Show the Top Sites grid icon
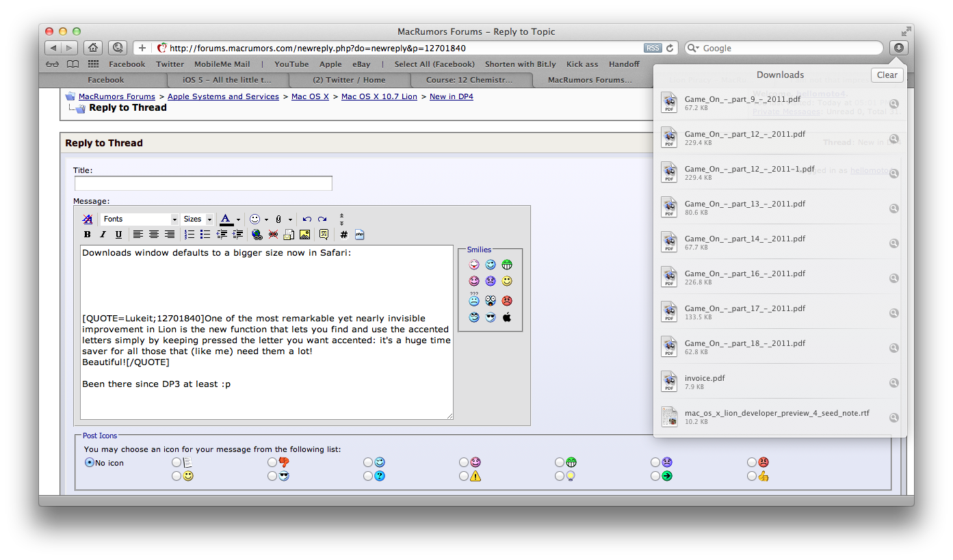 pyautogui.click(x=93, y=64)
